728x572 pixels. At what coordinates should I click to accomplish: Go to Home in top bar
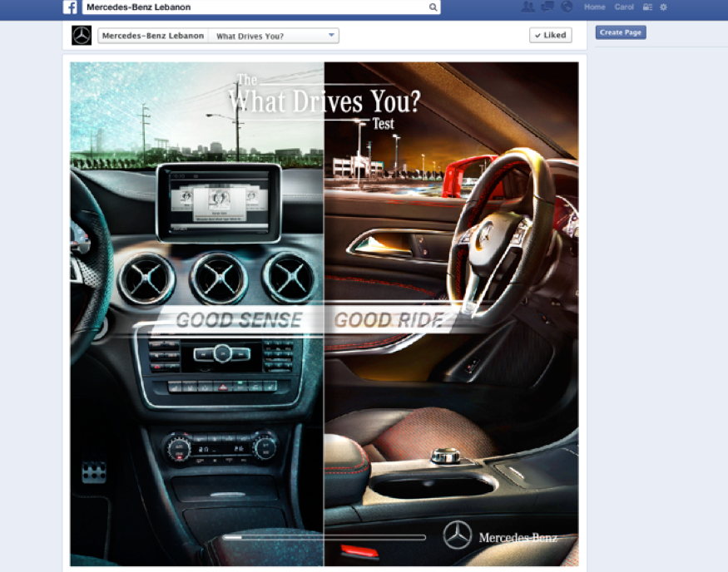click(594, 7)
